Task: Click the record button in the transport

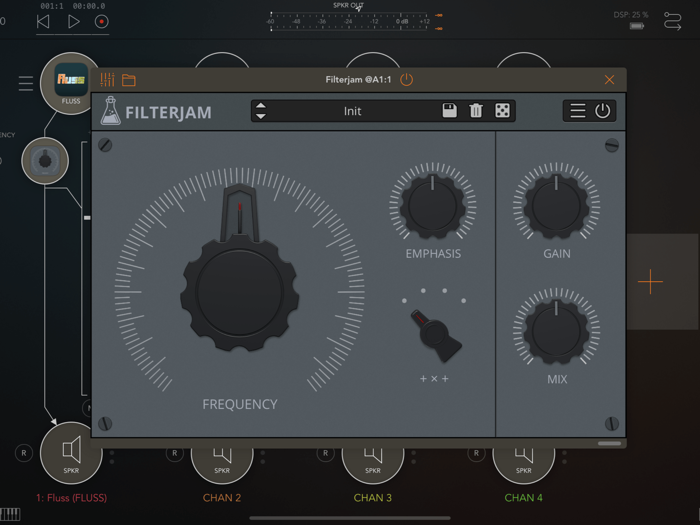Action: [x=101, y=21]
